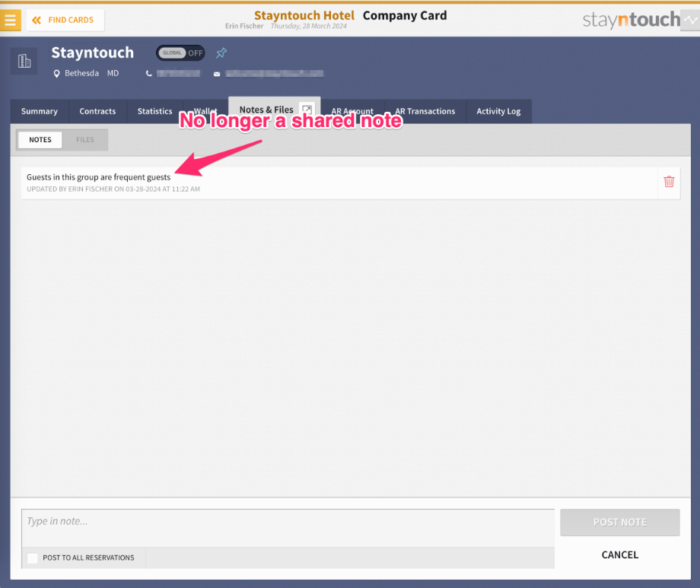The height and width of the screenshot is (588, 700).
Task: Focus the Type in note field
Action: 288,528
